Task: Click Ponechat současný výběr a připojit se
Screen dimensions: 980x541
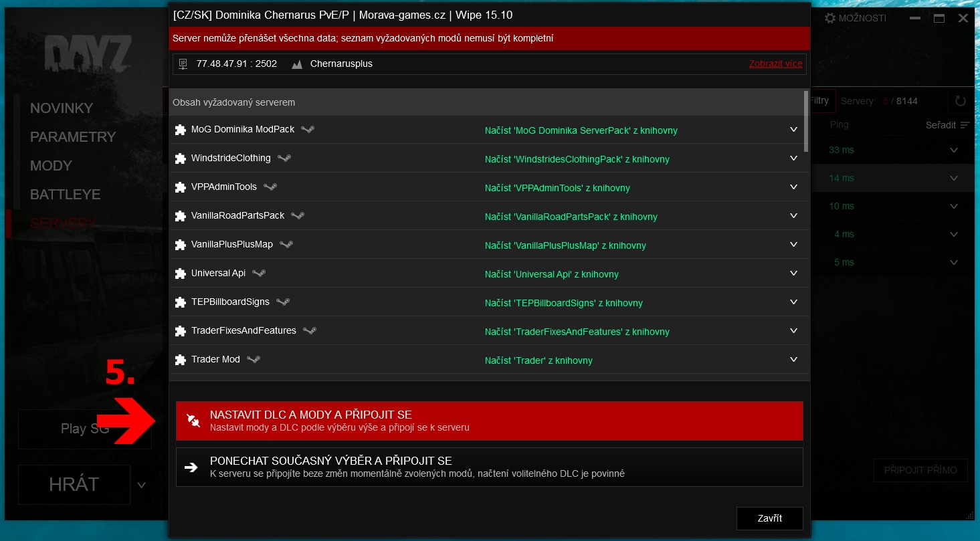Action: pos(489,467)
